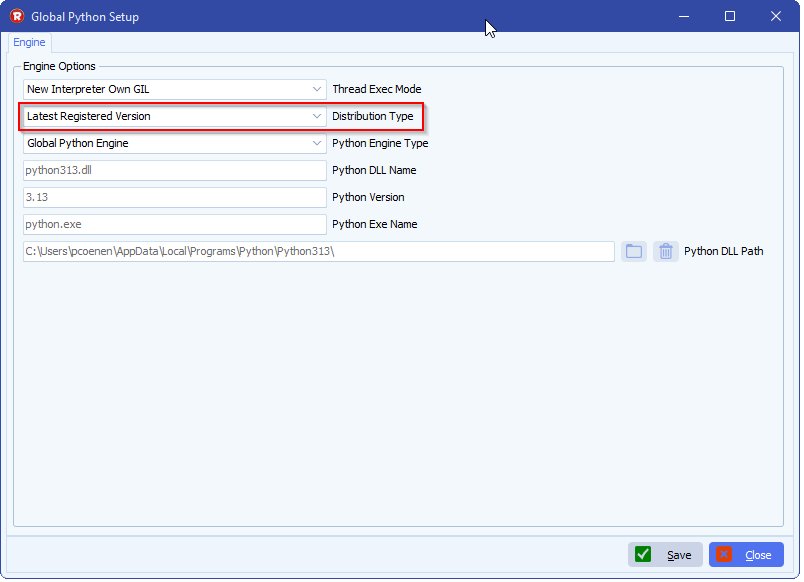Click the Thread Exec Mode label
This screenshot has width=804, height=582.
tap(377, 89)
